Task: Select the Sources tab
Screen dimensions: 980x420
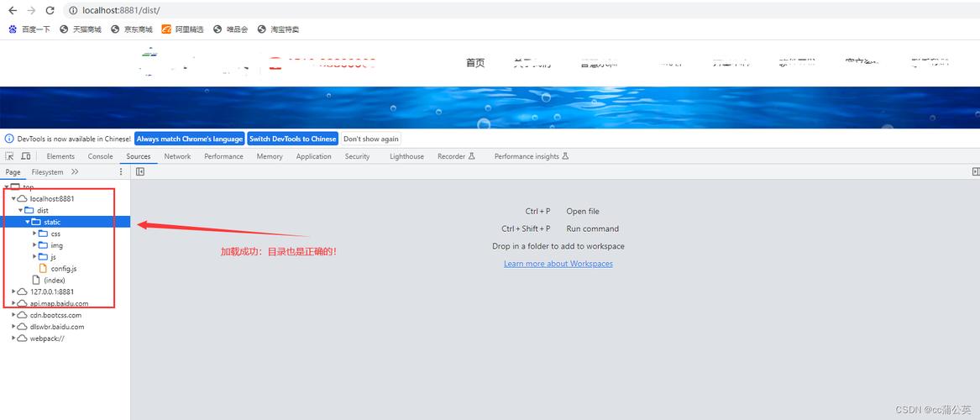Action: point(138,156)
